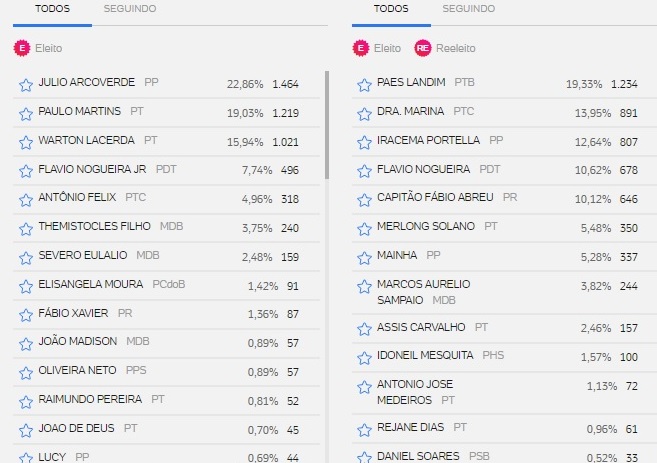The image size is (657, 463).
Task: Switch to left Seguindo tab
Action: coord(130,9)
